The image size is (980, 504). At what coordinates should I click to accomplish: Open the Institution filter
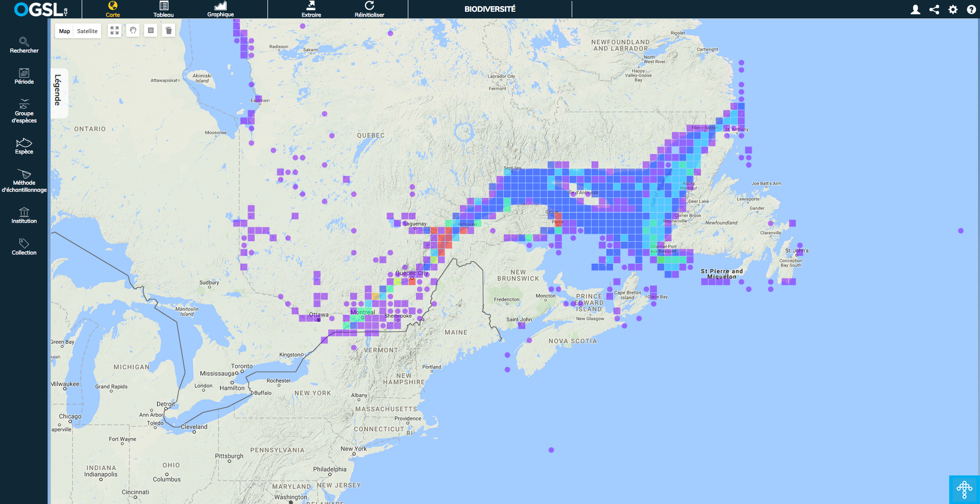pyautogui.click(x=24, y=215)
